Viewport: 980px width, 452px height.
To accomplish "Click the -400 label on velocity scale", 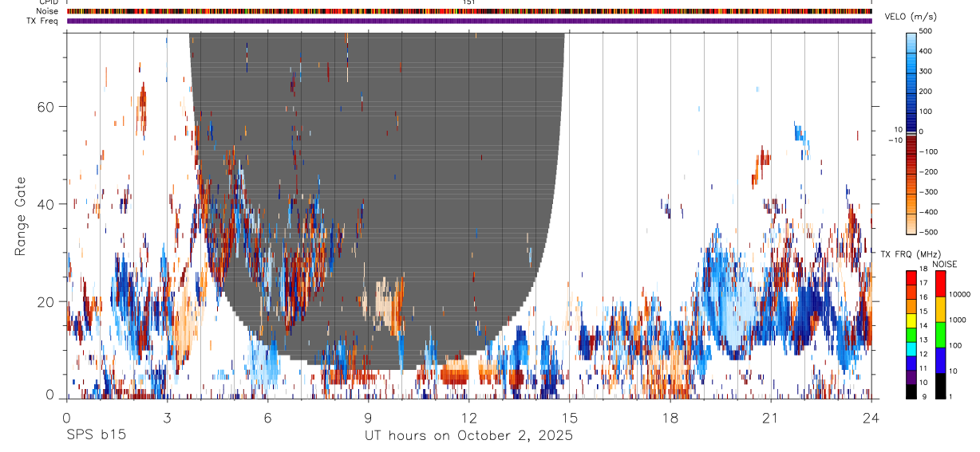I will [x=928, y=212].
